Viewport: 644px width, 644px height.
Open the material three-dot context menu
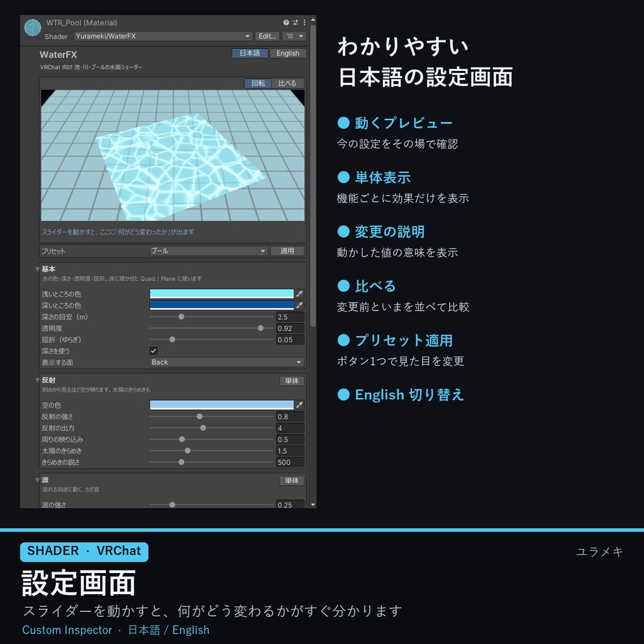[304, 23]
